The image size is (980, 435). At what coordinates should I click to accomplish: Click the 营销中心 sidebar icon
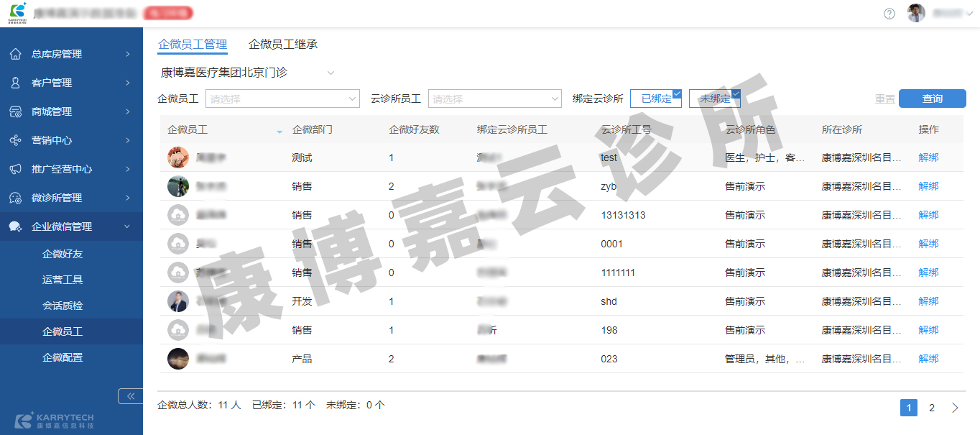point(15,140)
